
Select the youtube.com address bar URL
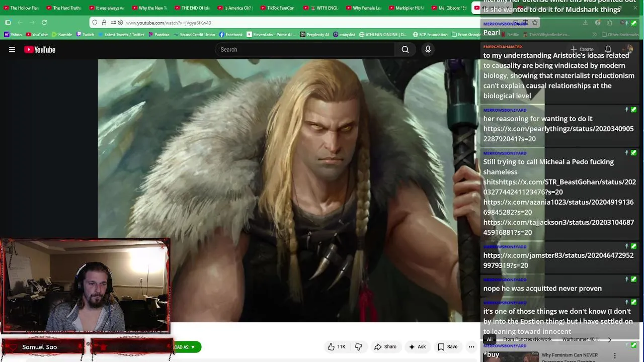coord(169,23)
